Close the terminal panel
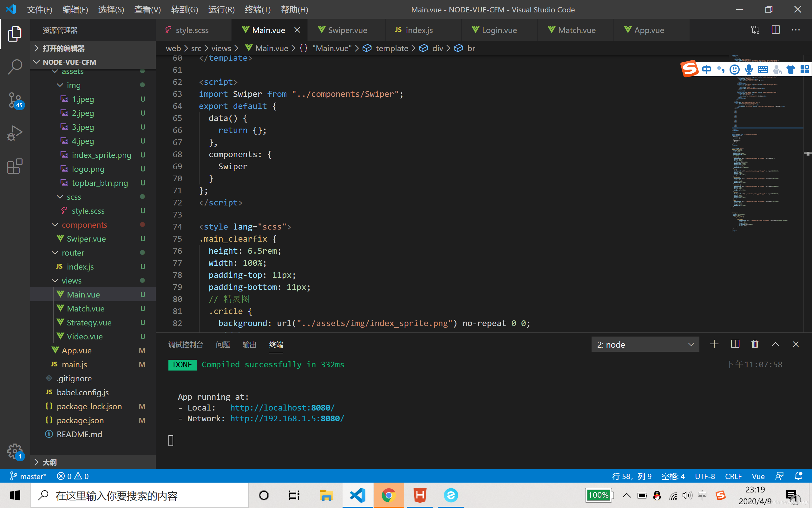This screenshot has width=812, height=508. [x=796, y=344]
